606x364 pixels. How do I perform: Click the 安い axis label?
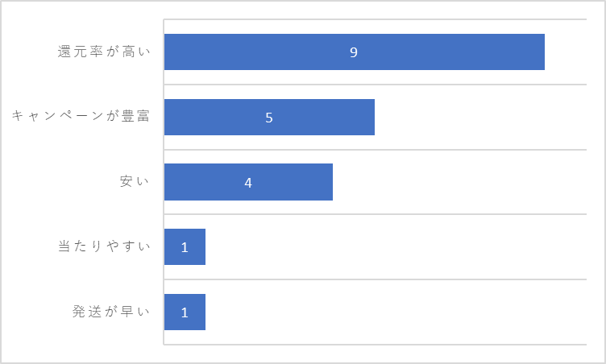click(x=135, y=181)
